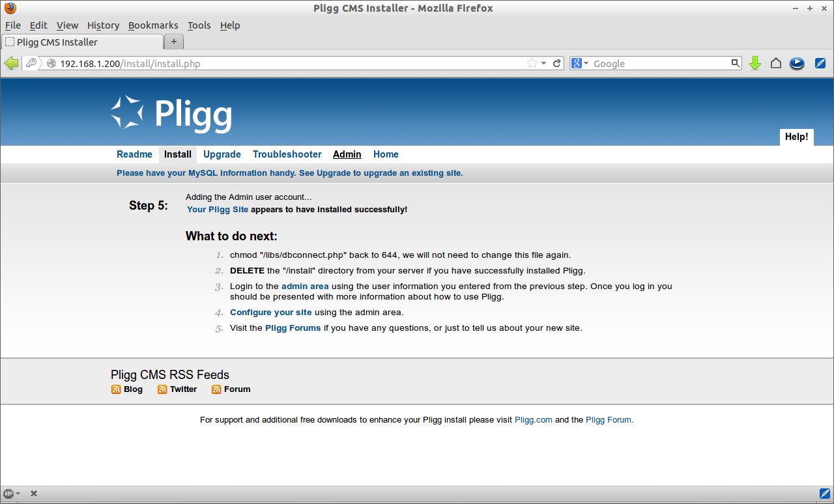Open the Forum feed link
834x504 pixels.
(x=237, y=389)
